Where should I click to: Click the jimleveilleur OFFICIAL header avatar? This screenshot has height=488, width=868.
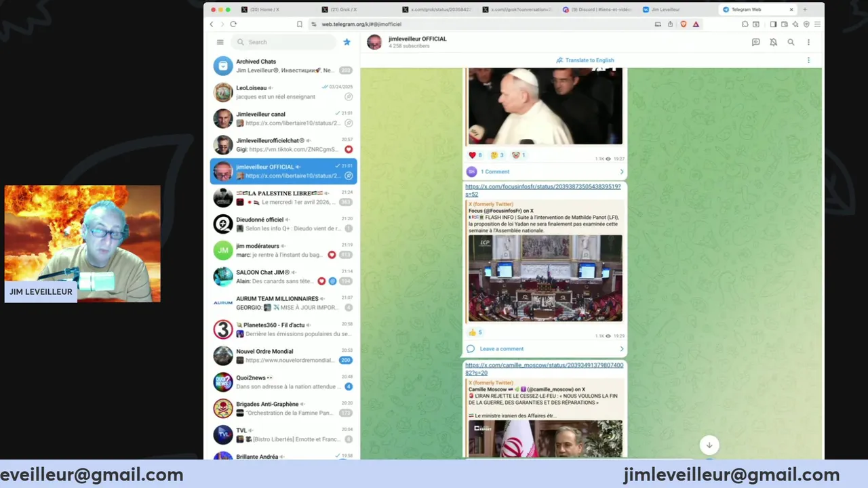374,42
